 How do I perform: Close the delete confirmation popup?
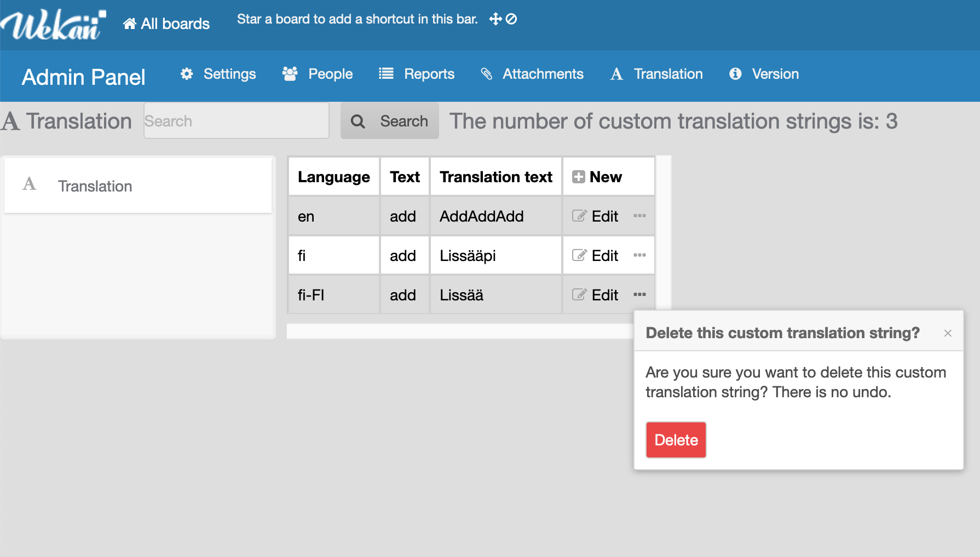948,333
